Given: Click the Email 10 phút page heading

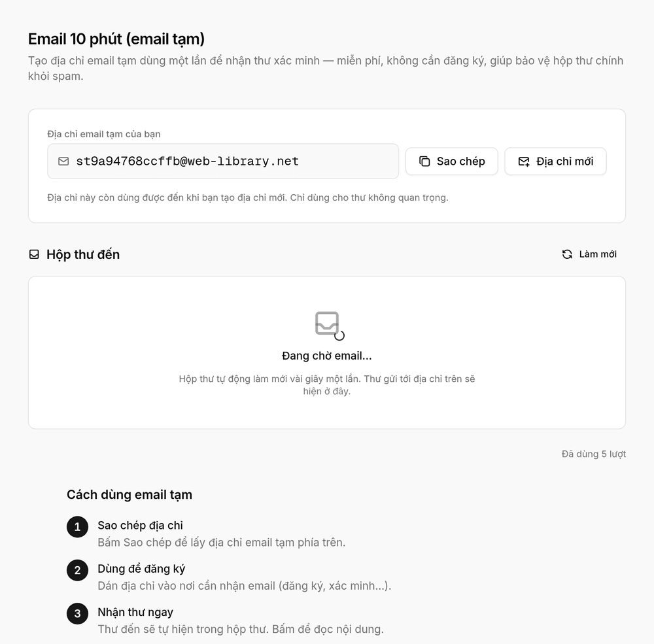Looking at the screenshot, I should (x=116, y=39).
